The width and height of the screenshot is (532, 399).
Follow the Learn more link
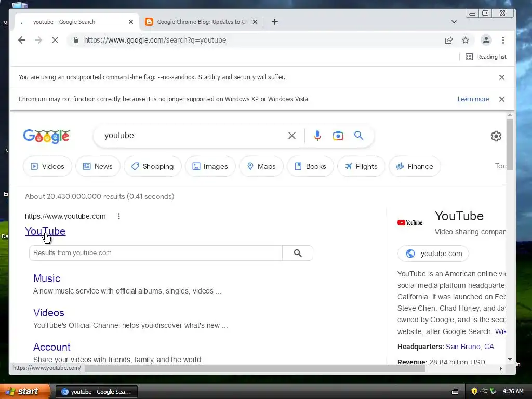[x=473, y=99]
